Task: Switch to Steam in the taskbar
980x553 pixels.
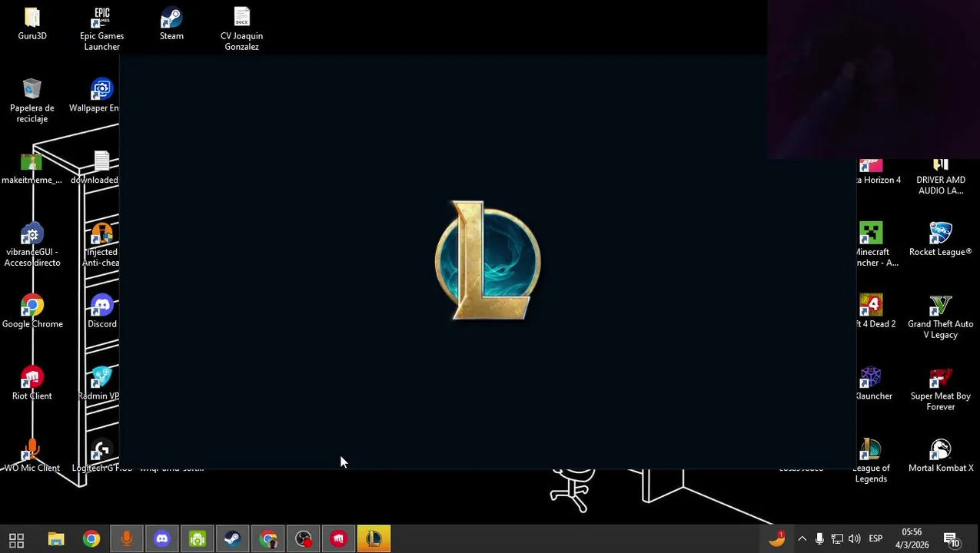Action: pyautogui.click(x=233, y=539)
